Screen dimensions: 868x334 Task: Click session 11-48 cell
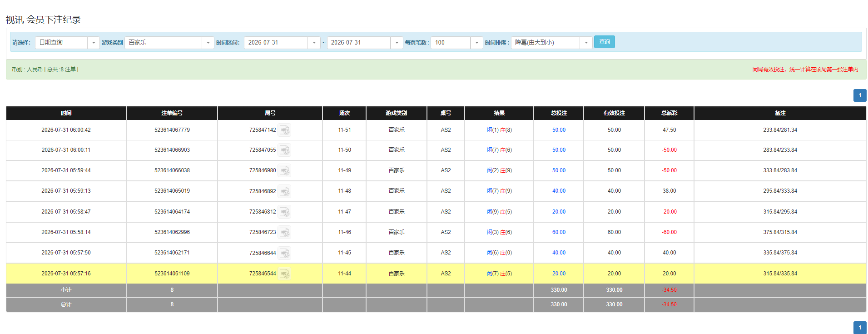click(344, 191)
